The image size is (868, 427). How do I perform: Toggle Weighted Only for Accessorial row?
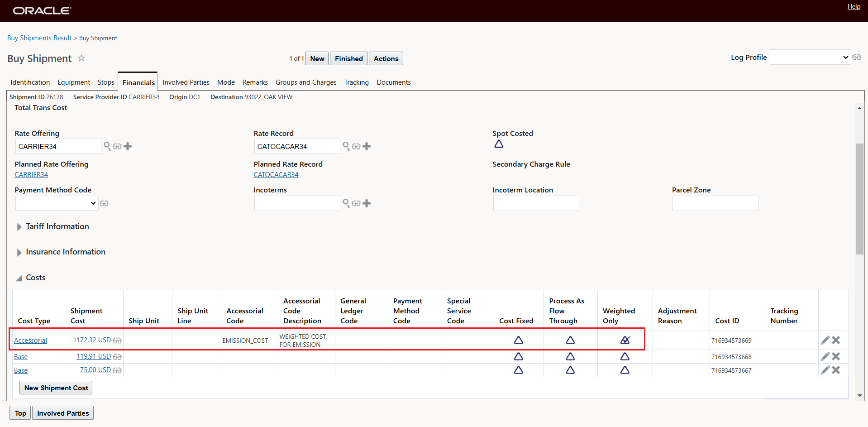point(625,340)
